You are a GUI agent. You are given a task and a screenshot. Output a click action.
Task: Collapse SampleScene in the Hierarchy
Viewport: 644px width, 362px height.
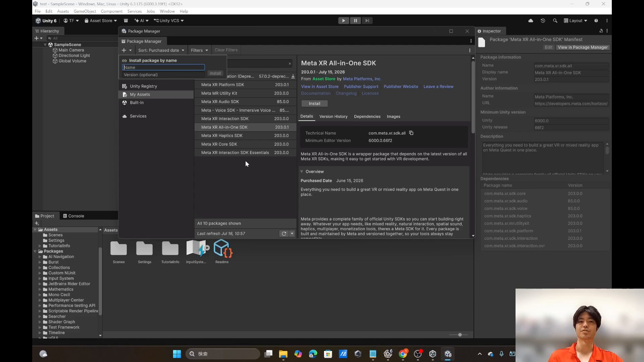(45, 45)
